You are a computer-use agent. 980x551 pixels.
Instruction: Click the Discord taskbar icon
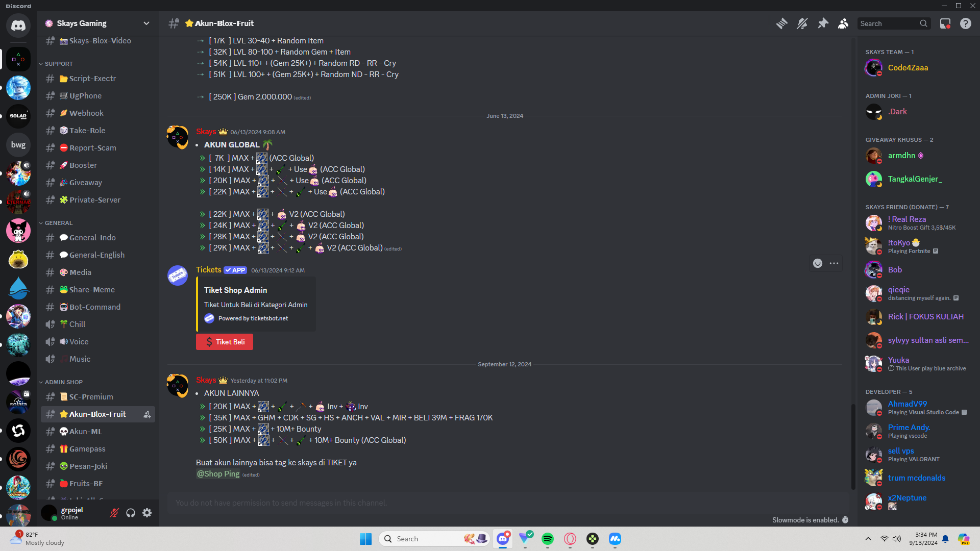pyautogui.click(x=503, y=539)
